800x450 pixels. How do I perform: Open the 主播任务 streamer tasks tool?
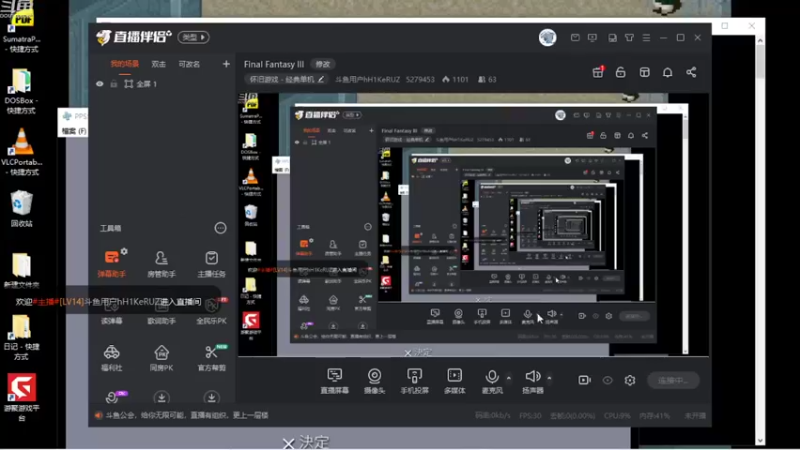(x=211, y=263)
